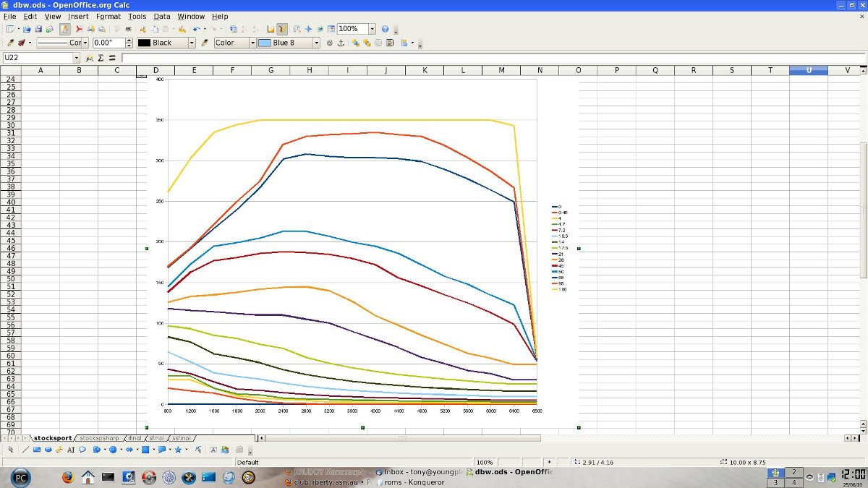Open the area fill style Color dropdown
This screenshot has width=868, height=488.
coord(252,43)
